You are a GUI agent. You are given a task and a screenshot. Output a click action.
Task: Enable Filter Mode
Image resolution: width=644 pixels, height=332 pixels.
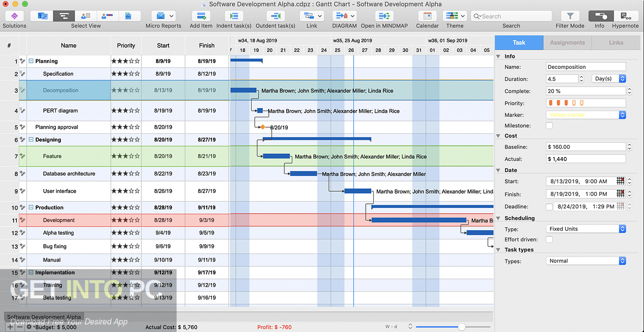(x=570, y=16)
